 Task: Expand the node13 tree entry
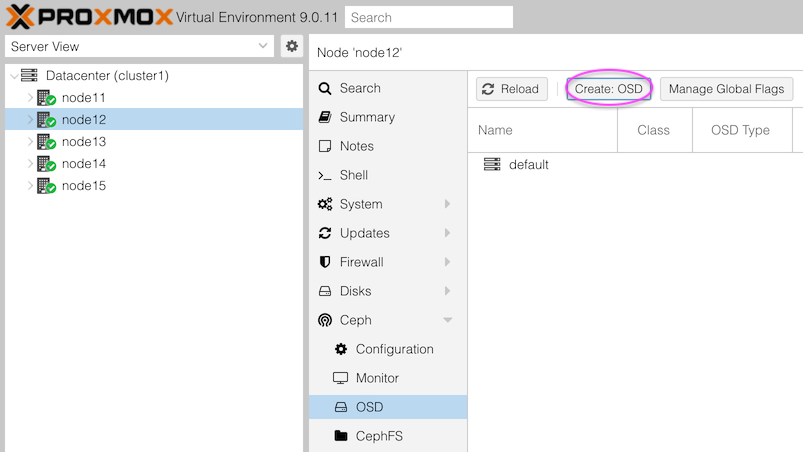30,142
